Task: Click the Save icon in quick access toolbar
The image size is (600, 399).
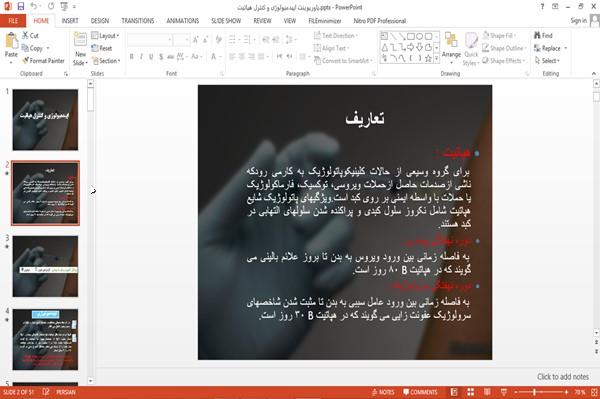Action: point(21,7)
